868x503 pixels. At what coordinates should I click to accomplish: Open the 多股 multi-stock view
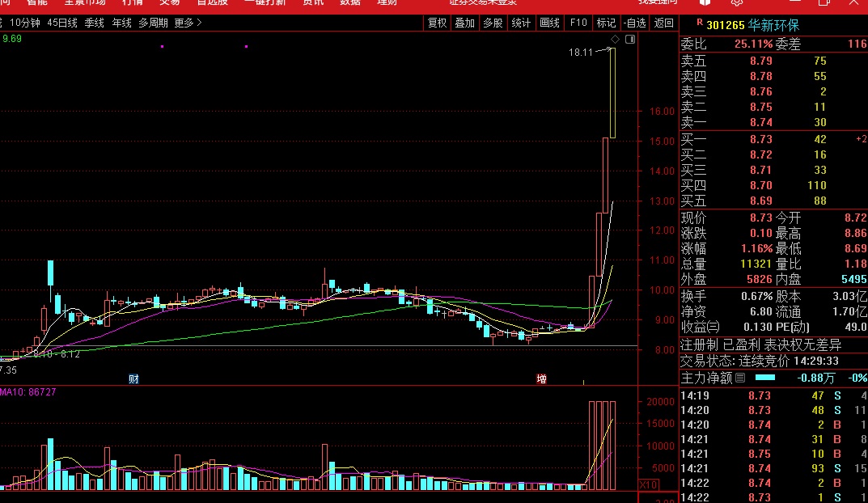[493, 23]
